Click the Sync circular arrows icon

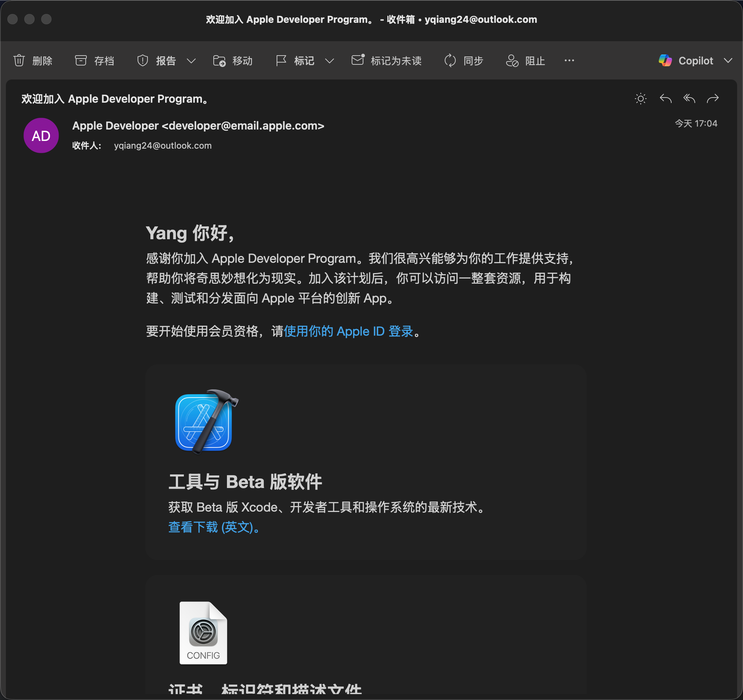coord(450,61)
